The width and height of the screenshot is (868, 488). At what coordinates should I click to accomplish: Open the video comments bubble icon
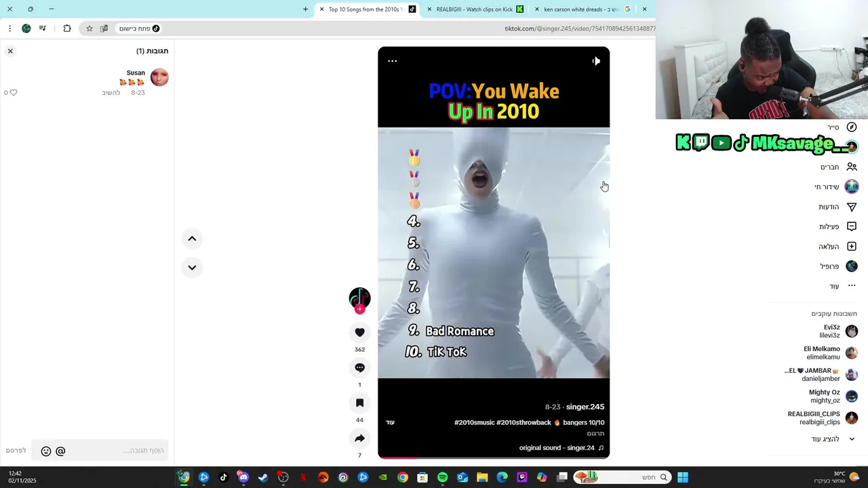tap(359, 367)
